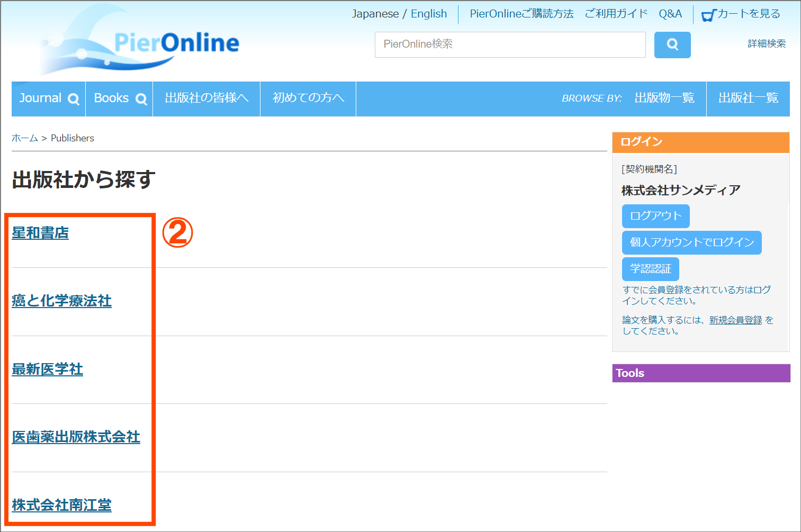Open 詳細検索 advanced search
The height and width of the screenshot is (532, 801).
point(767,43)
